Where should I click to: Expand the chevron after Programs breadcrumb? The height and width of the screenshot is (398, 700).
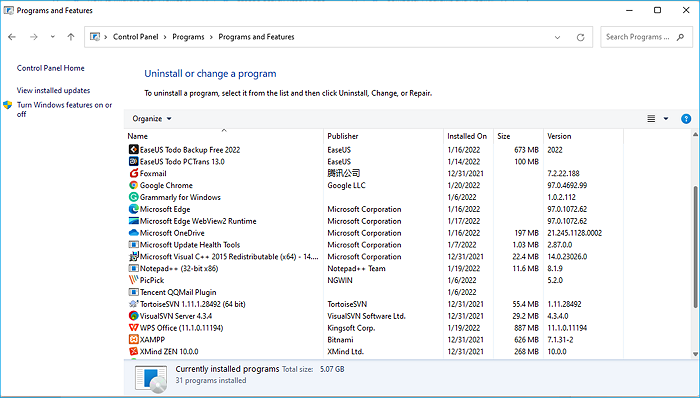click(x=211, y=37)
